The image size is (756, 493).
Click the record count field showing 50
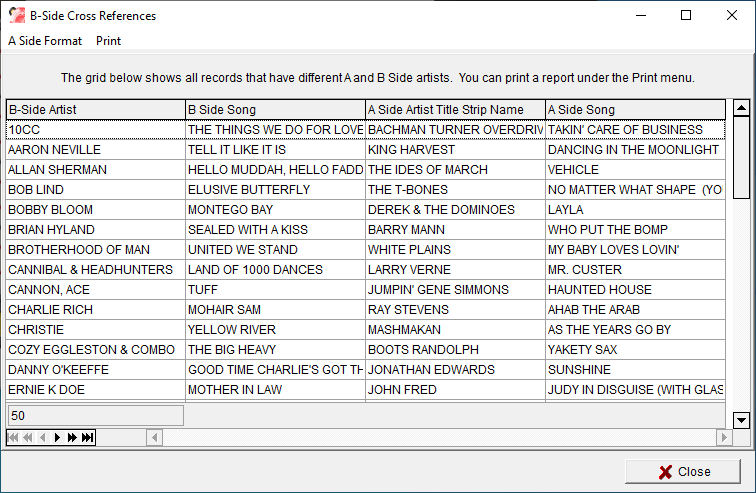[95, 415]
